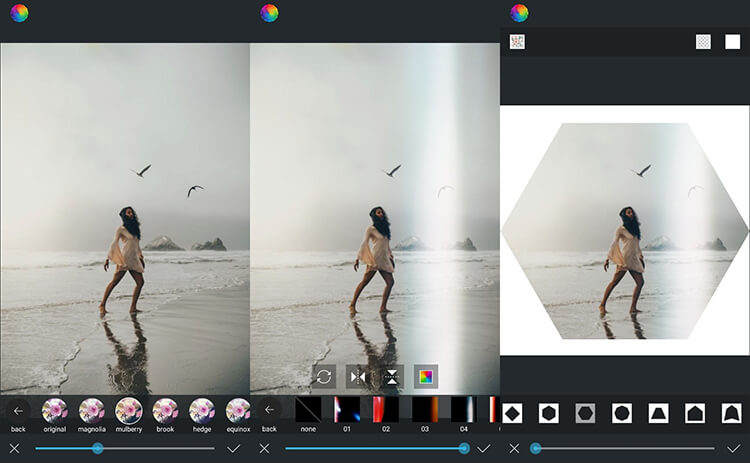Flip the light leak overlay horizontally
Image resolution: width=750 pixels, height=463 pixels.
click(x=357, y=376)
